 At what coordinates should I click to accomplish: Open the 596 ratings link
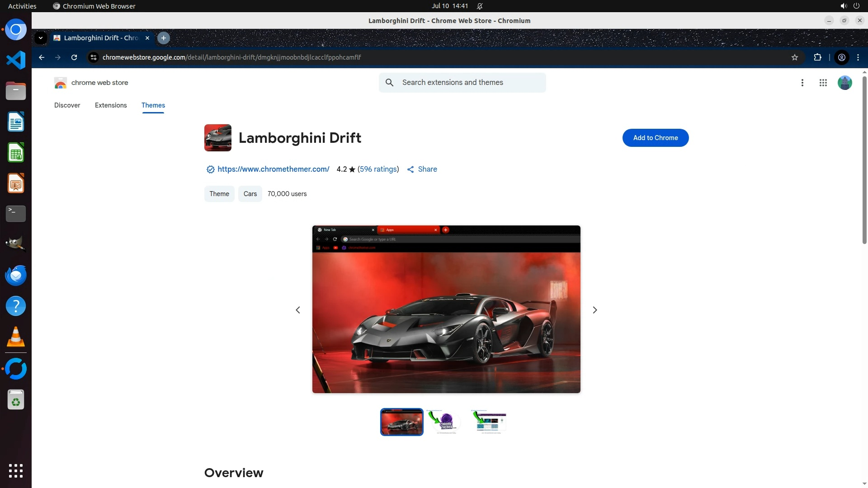pyautogui.click(x=378, y=169)
